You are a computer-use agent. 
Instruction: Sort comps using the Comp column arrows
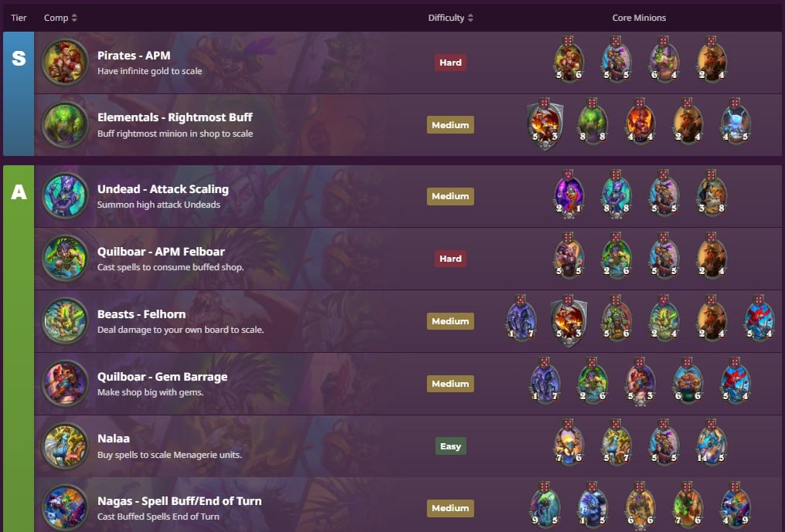tap(74, 18)
